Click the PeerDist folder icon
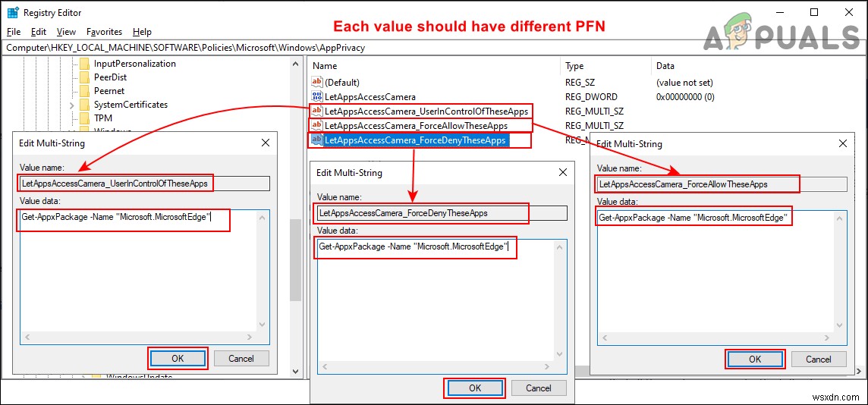 [x=84, y=77]
